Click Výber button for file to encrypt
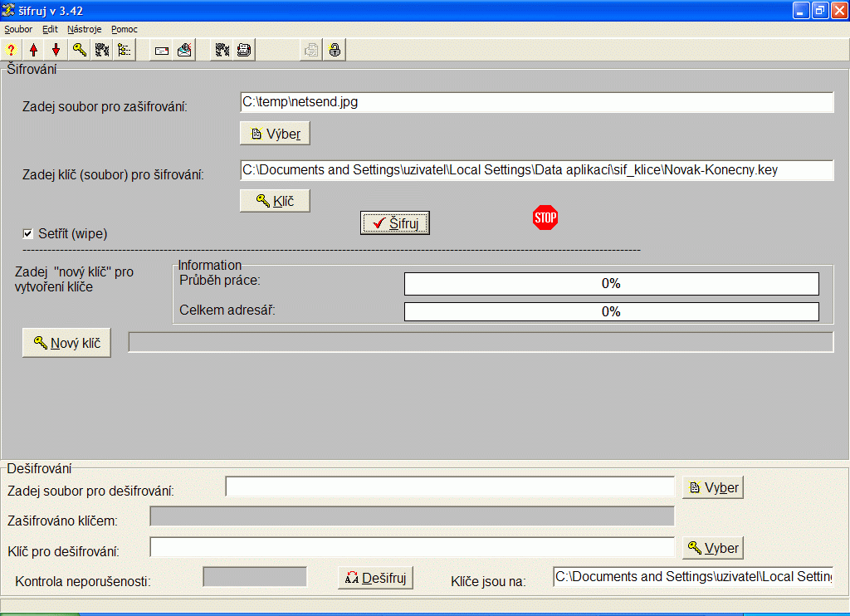The width and height of the screenshot is (850, 616). pos(275,134)
